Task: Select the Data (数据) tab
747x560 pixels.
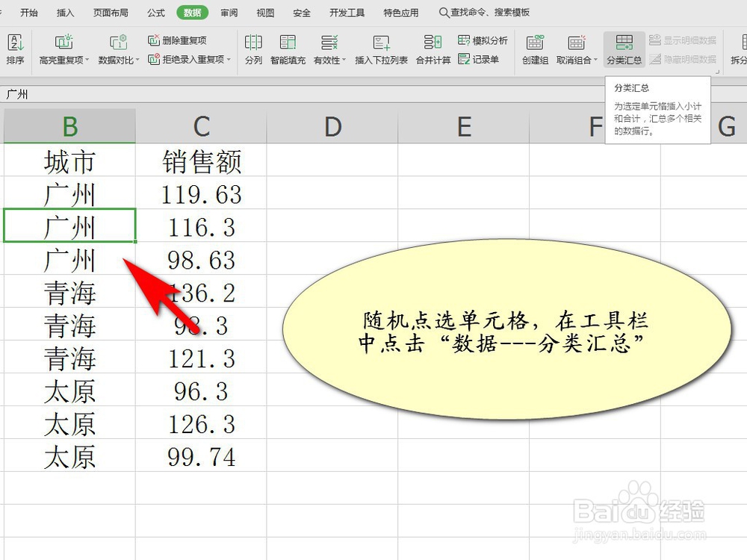Action: pos(193,13)
